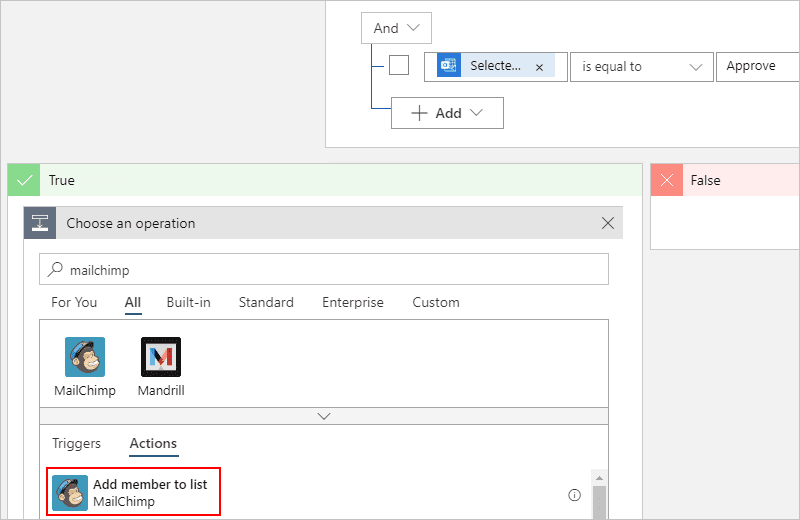Viewport: 800px width, 520px height.
Task: Click the Approve value field
Action: [x=758, y=67]
